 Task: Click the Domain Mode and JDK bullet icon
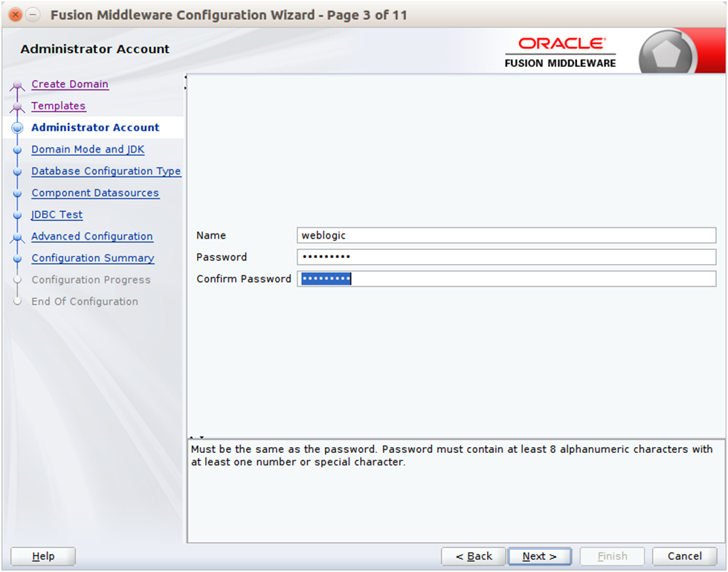(17, 150)
